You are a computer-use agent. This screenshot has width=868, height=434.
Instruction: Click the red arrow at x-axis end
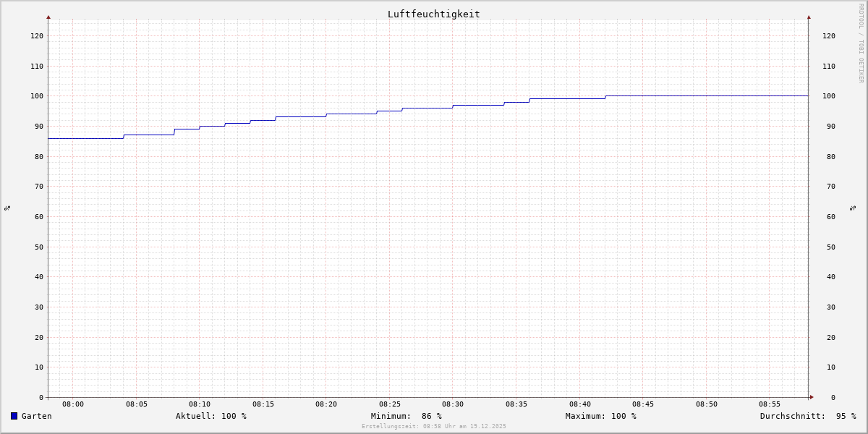click(x=812, y=397)
